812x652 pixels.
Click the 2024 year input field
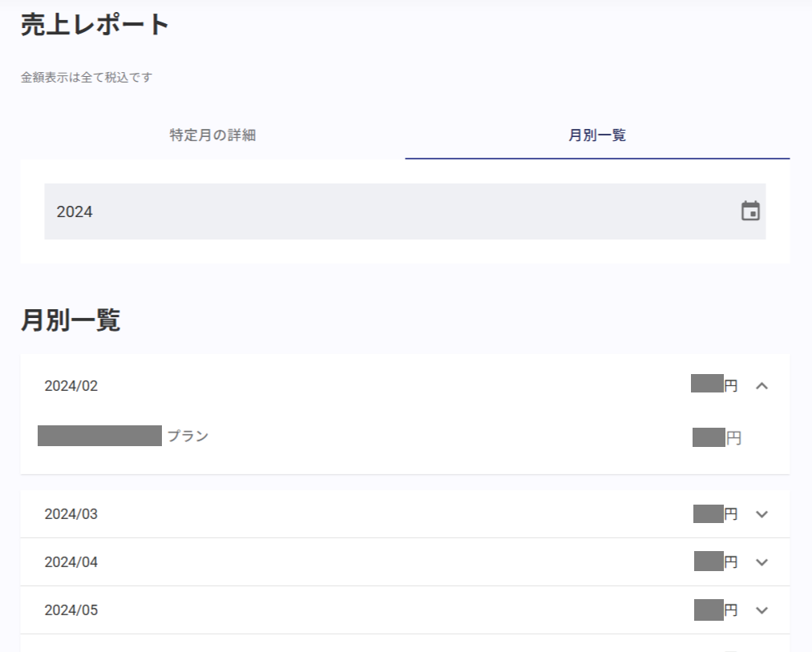coord(405,211)
